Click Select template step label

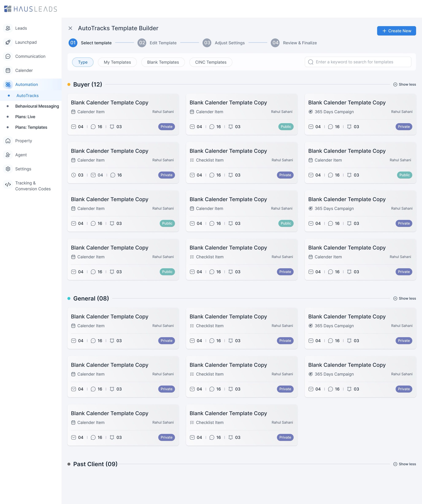(96, 43)
